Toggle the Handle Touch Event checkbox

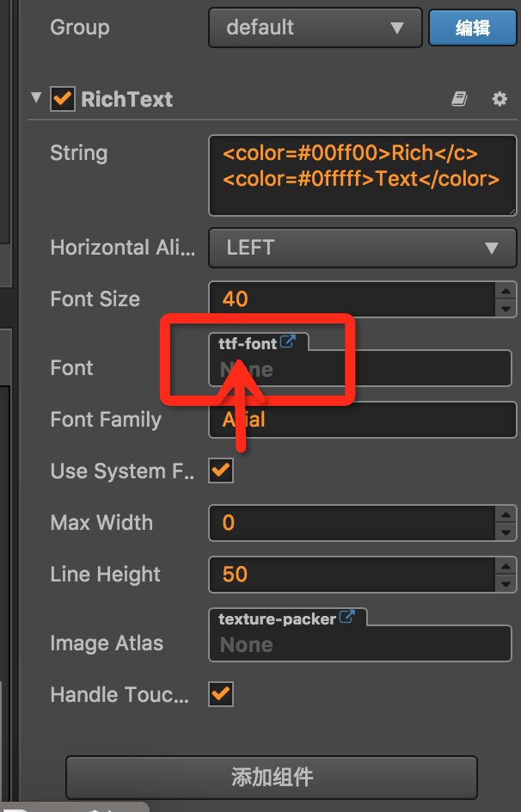coord(221,693)
